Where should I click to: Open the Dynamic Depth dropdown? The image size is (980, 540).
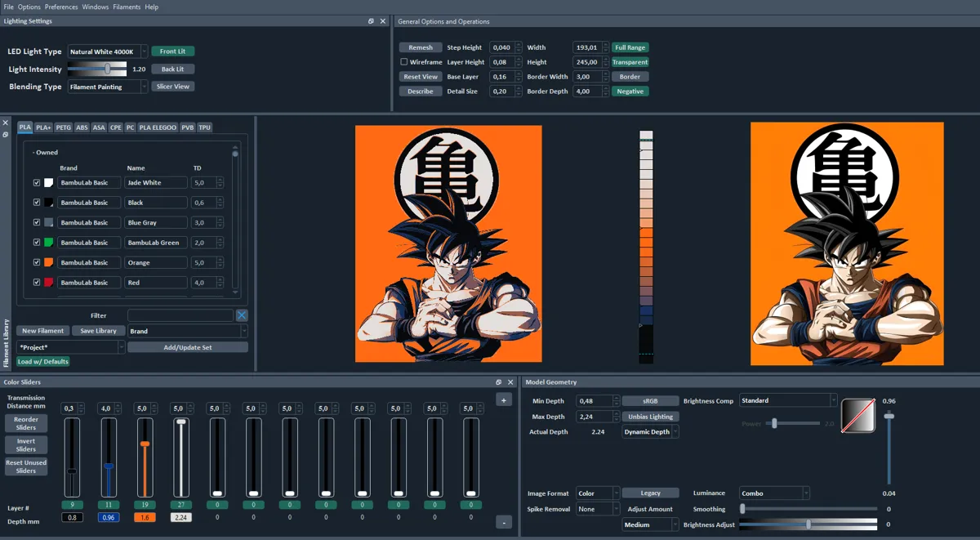point(650,431)
